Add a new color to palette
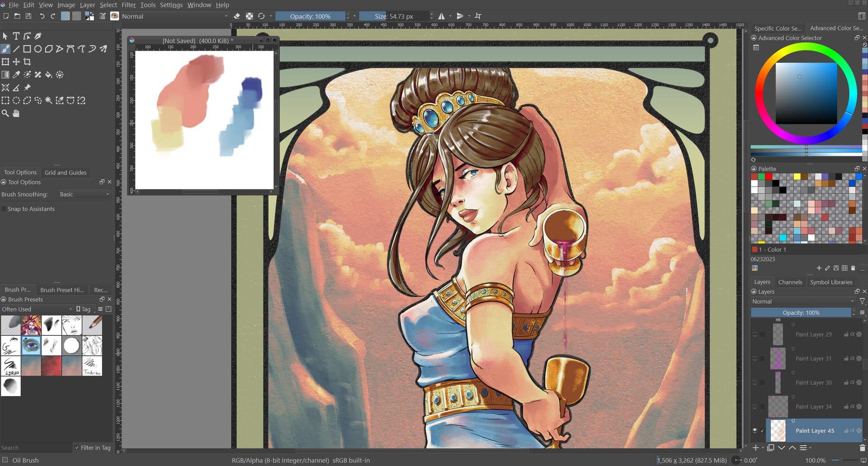The height and width of the screenshot is (466, 868). (x=819, y=268)
